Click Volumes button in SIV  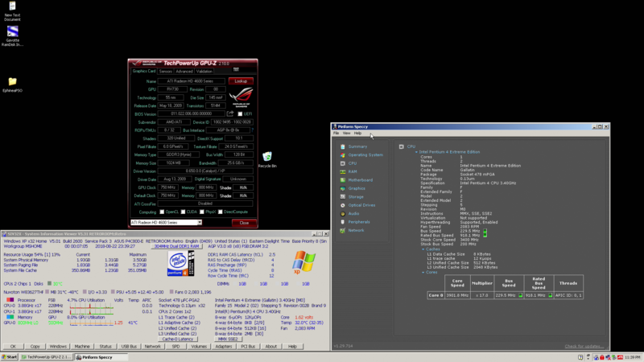[x=199, y=347]
